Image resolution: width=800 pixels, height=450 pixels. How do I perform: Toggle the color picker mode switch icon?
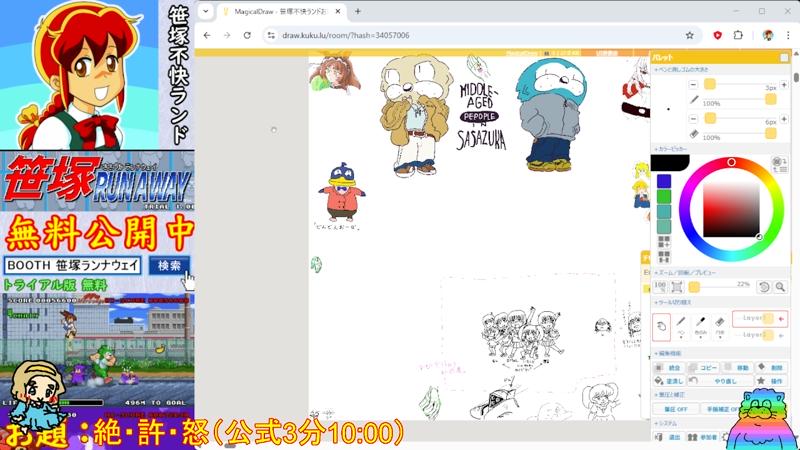[779, 164]
